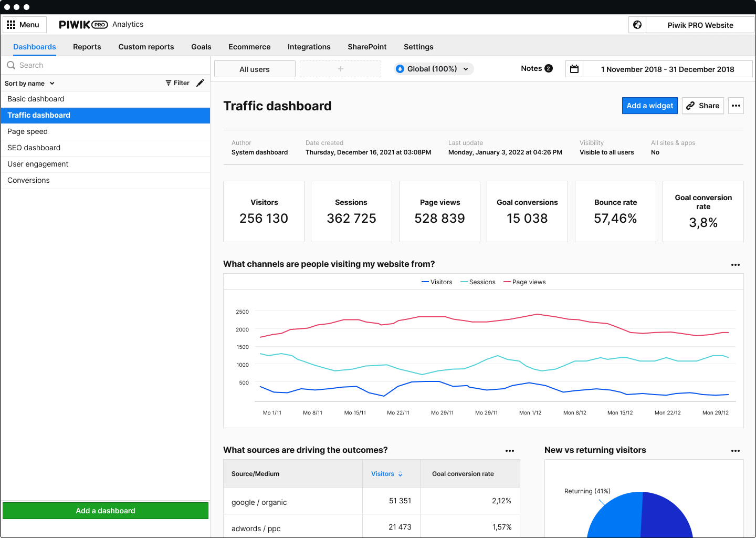Click the green Add a dashboard button
Screen dimensions: 756x538
point(106,511)
